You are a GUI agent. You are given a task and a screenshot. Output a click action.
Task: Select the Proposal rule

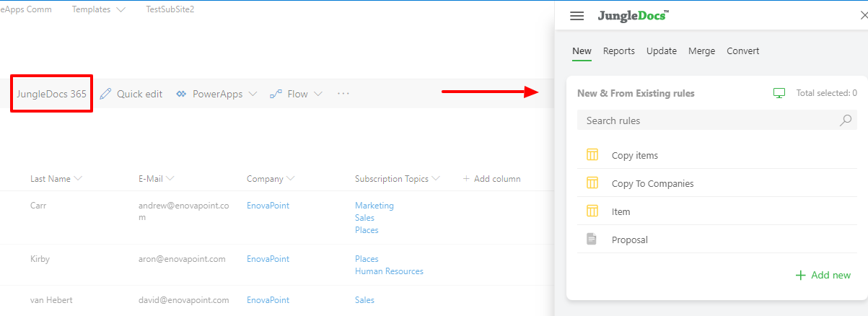[717, 239]
